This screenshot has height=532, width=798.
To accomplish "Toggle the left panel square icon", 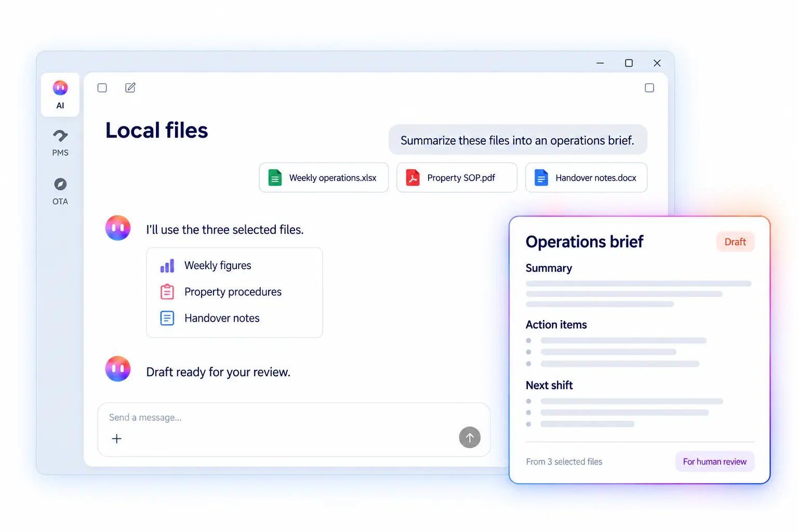I will 102,88.
